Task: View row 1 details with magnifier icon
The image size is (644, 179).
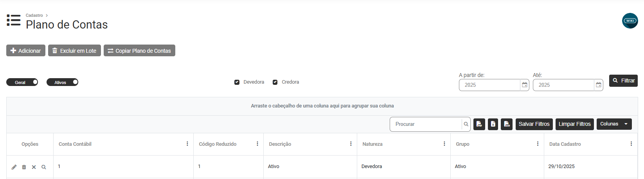Action: click(x=44, y=167)
